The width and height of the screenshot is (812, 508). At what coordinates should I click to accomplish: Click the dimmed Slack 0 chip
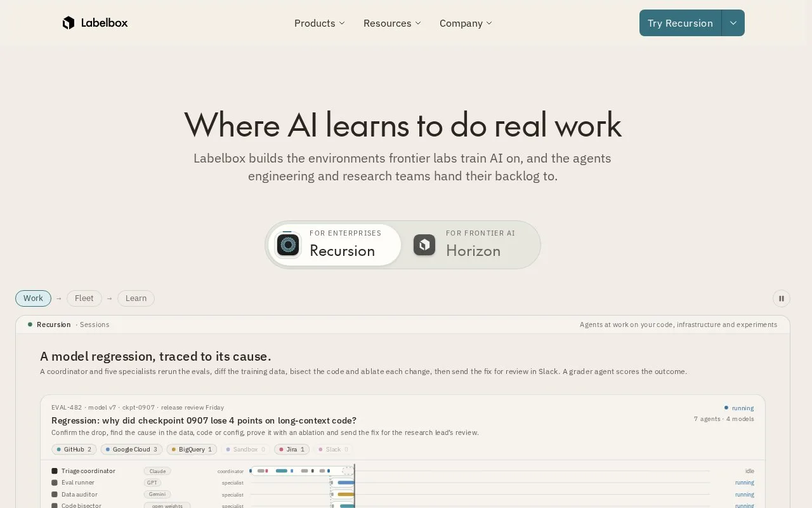[x=333, y=450]
